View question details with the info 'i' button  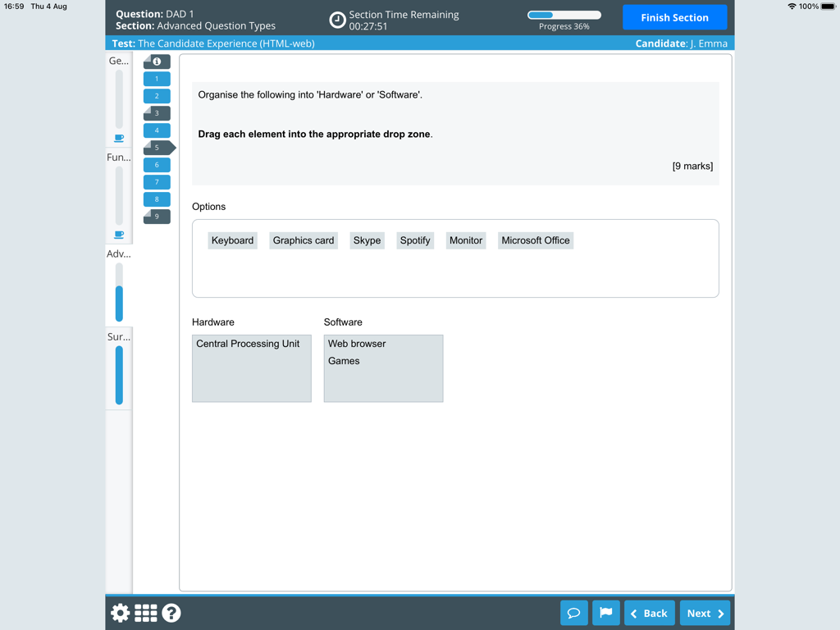pos(157,61)
